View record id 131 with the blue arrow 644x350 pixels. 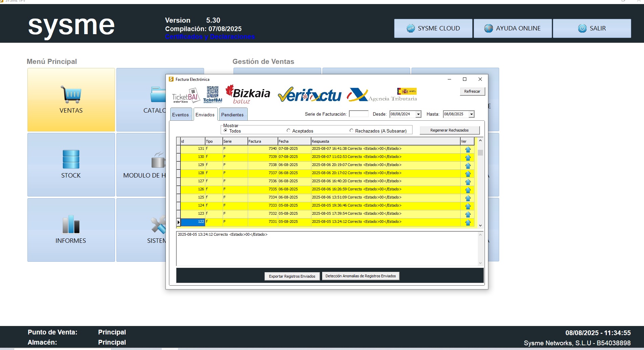pos(468,149)
